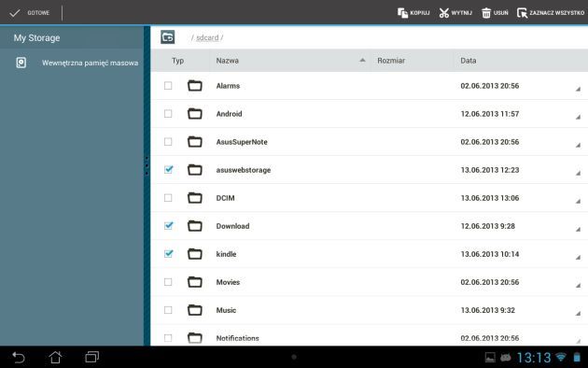Expand options arrow for AsusSuperNote row
This screenshot has height=368, width=588.
pos(579,145)
